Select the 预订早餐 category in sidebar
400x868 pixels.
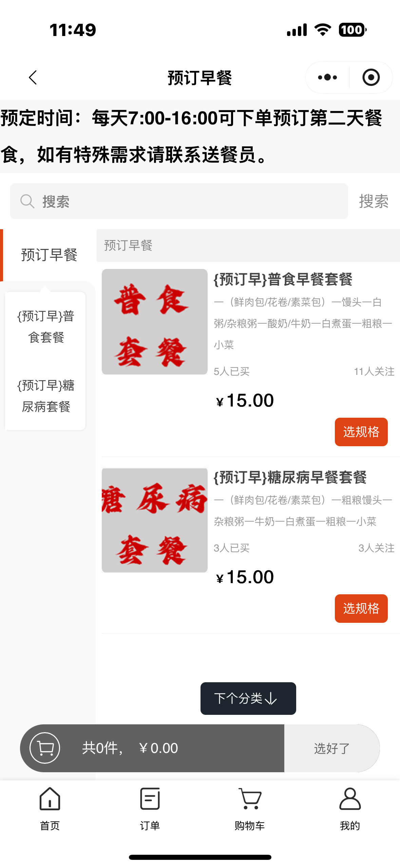pyautogui.click(x=49, y=255)
